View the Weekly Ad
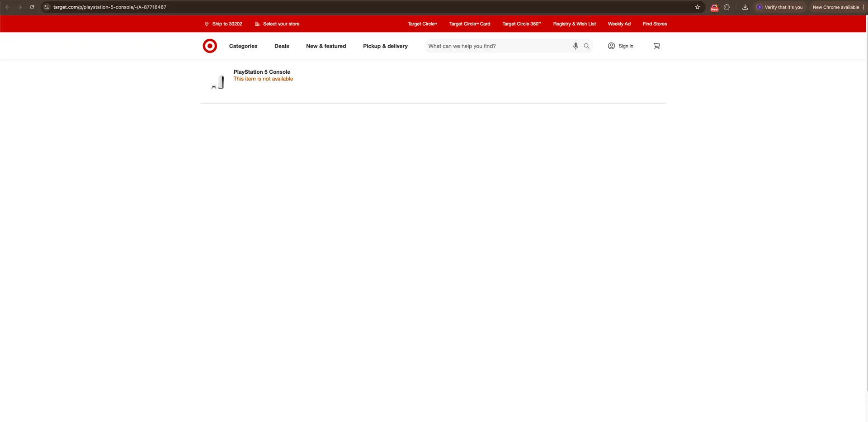The height and width of the screenshot is (422, 868). coord(619,24)
